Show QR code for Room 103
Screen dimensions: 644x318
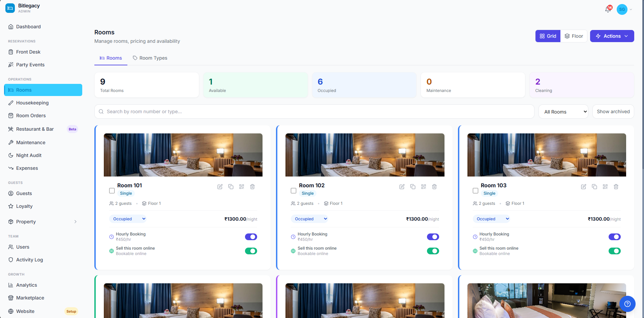(x=605, y=187)
